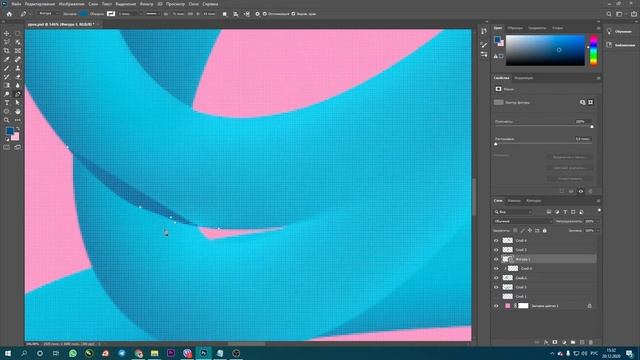Select the Crop tool
This screenshot has height=360, width=640.
[7, 51]
